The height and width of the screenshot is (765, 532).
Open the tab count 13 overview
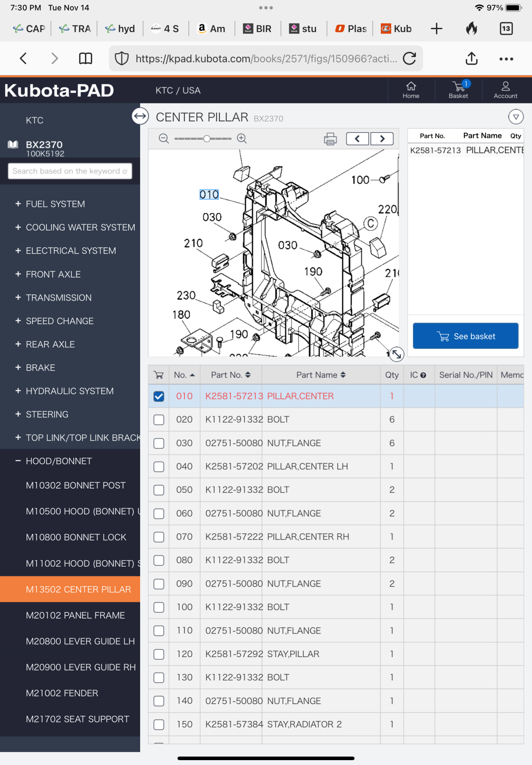tap(506, 29)
